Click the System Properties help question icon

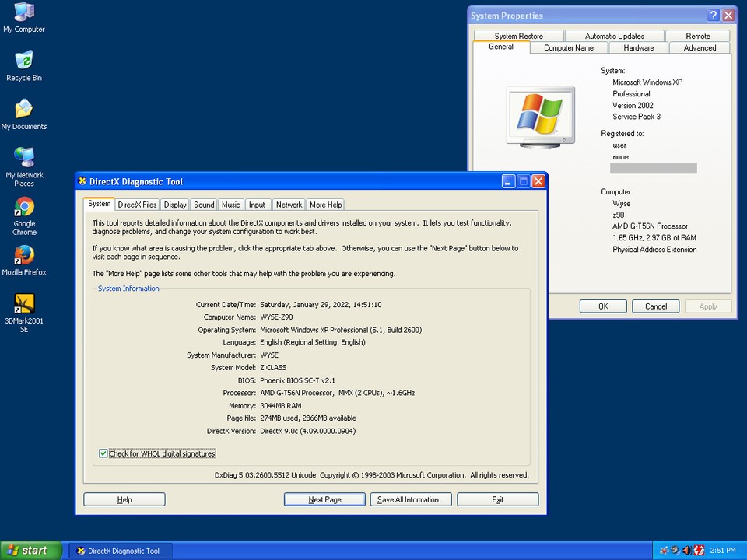tap(713, 16)
